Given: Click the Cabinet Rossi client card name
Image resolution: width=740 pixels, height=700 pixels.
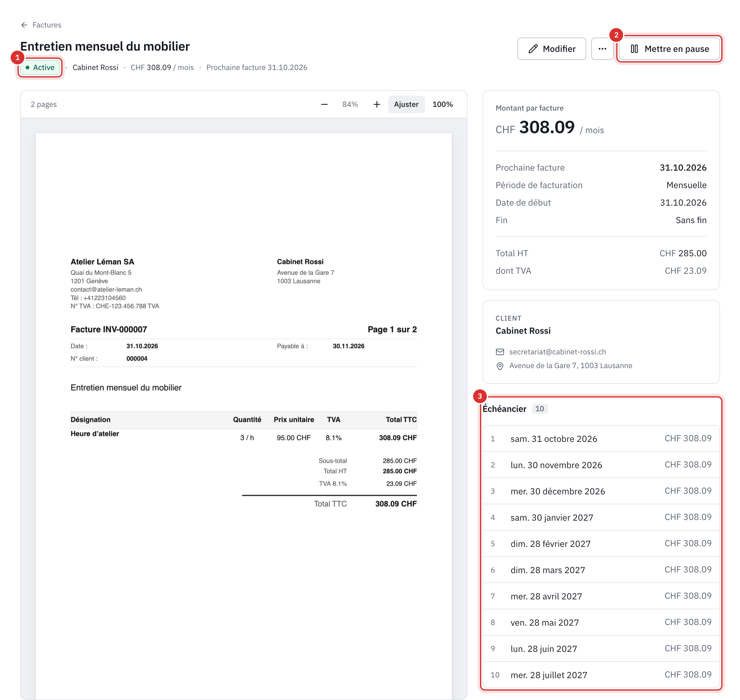Looking at the screenshot, I should 523,331.
